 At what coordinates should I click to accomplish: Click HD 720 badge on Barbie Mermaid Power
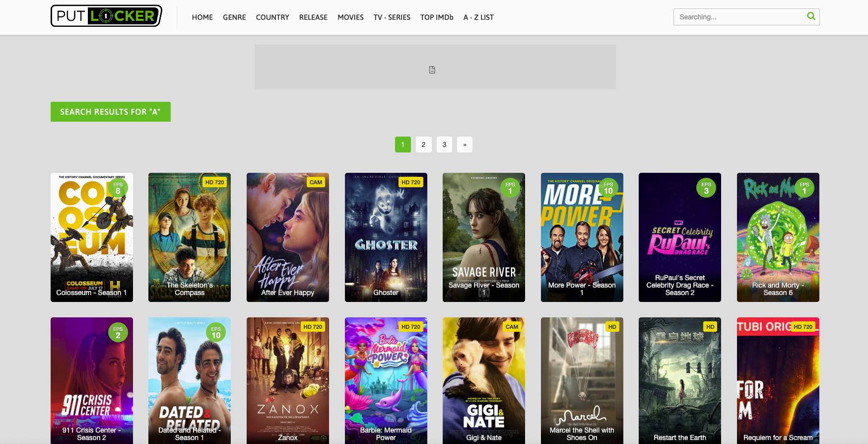coord(411,327)
